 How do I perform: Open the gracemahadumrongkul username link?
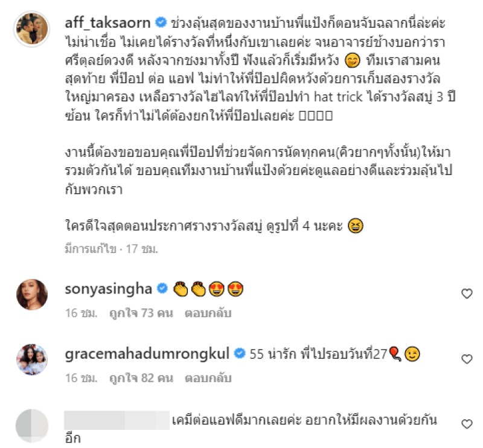click(147, 354)
